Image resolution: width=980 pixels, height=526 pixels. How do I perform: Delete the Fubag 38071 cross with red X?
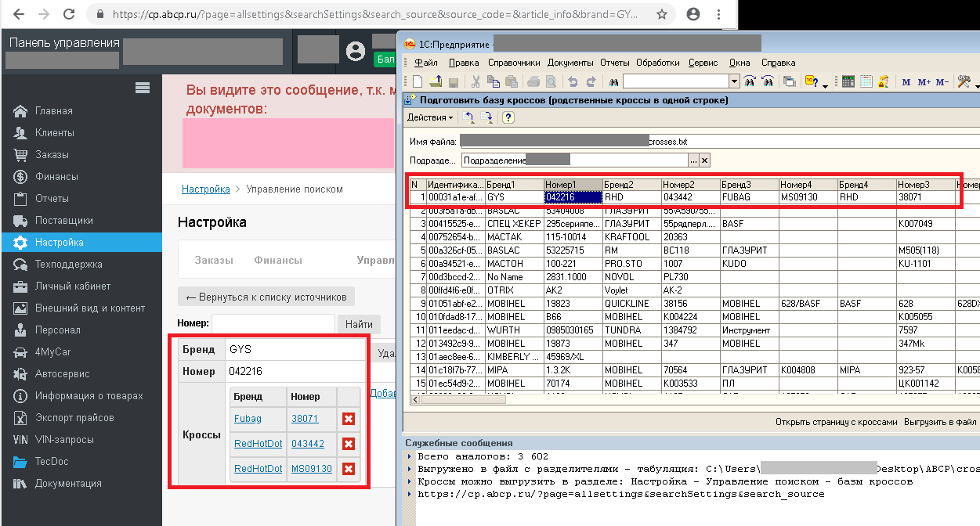pos(349,419)
